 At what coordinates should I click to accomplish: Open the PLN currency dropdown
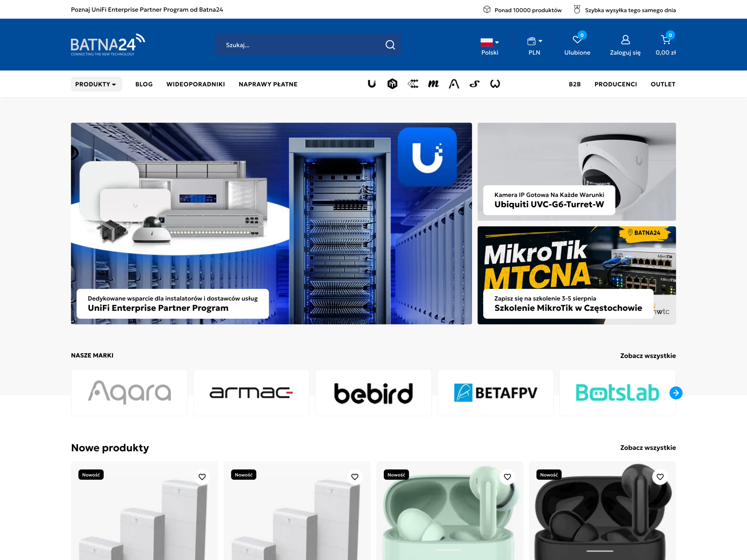534,46
